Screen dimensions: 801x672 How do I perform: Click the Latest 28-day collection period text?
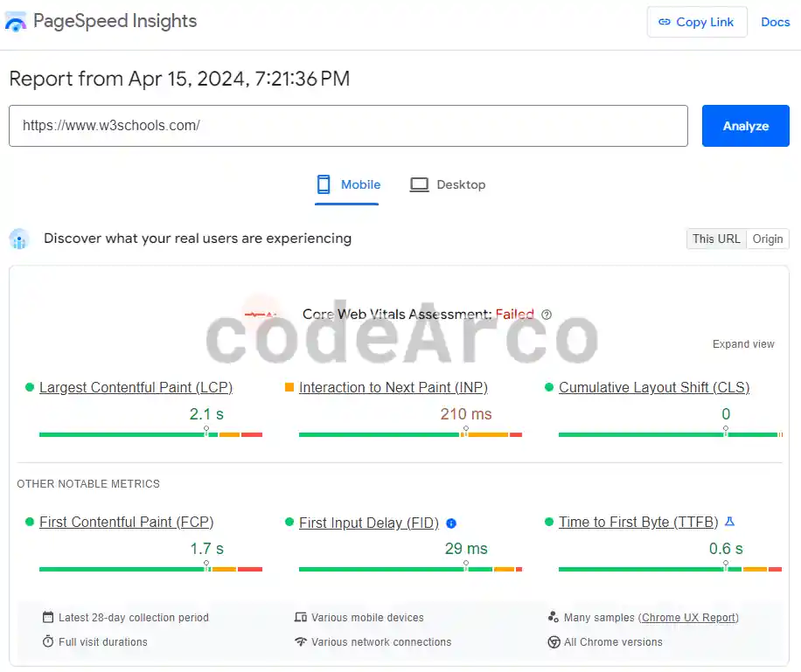pyautogui.click(x=133, y=617)
